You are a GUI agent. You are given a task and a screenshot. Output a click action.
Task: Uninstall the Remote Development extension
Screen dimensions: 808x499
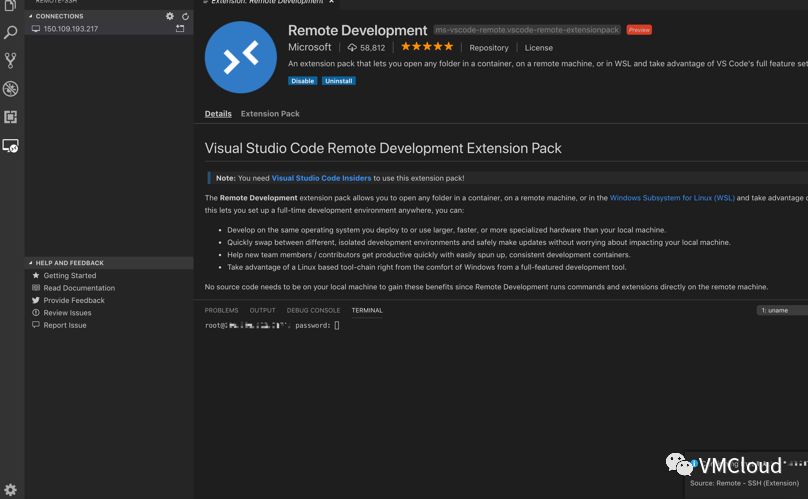[x=339, y=81]
